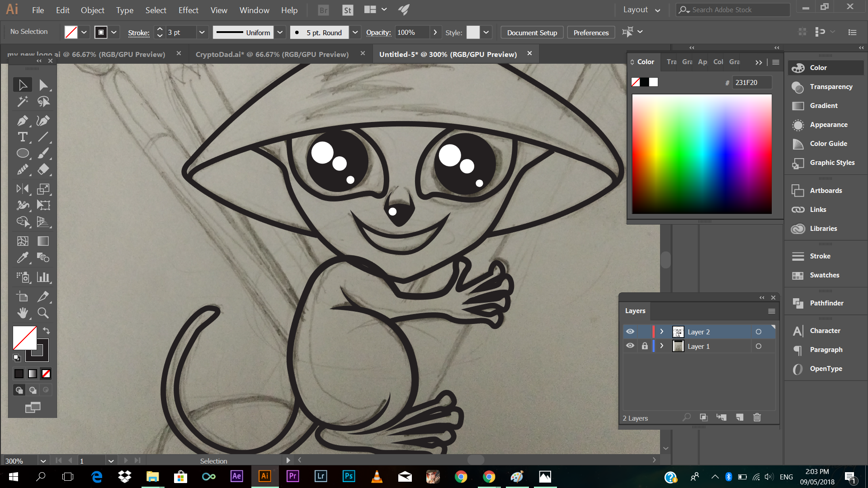
Task: Open the stroke weight dropdown
Action: pos(202,32)
